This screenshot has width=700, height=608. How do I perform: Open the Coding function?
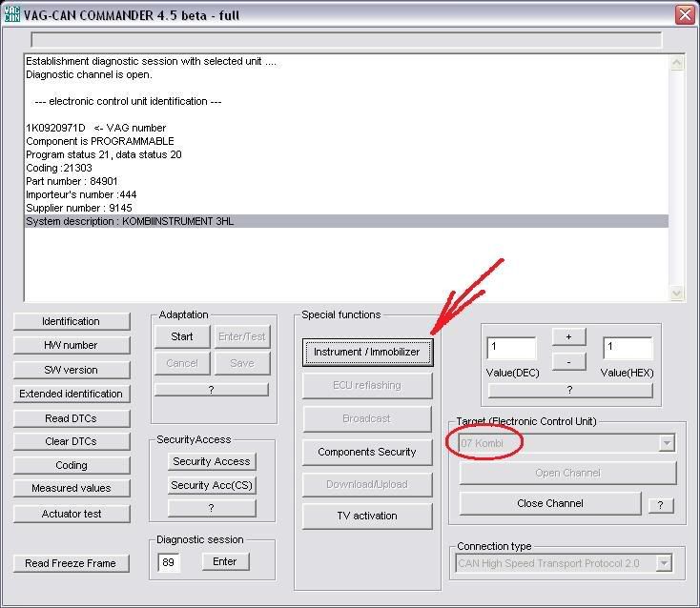click(72, 465)
